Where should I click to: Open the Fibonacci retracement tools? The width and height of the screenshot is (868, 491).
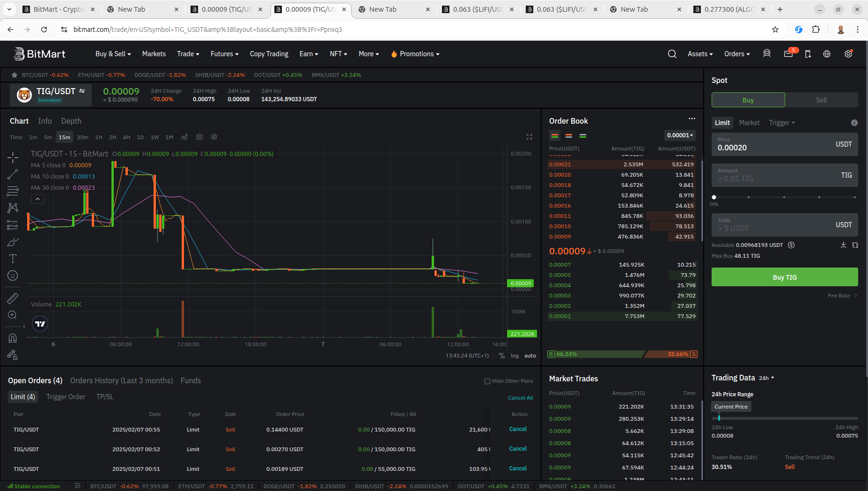click(13, 191)
